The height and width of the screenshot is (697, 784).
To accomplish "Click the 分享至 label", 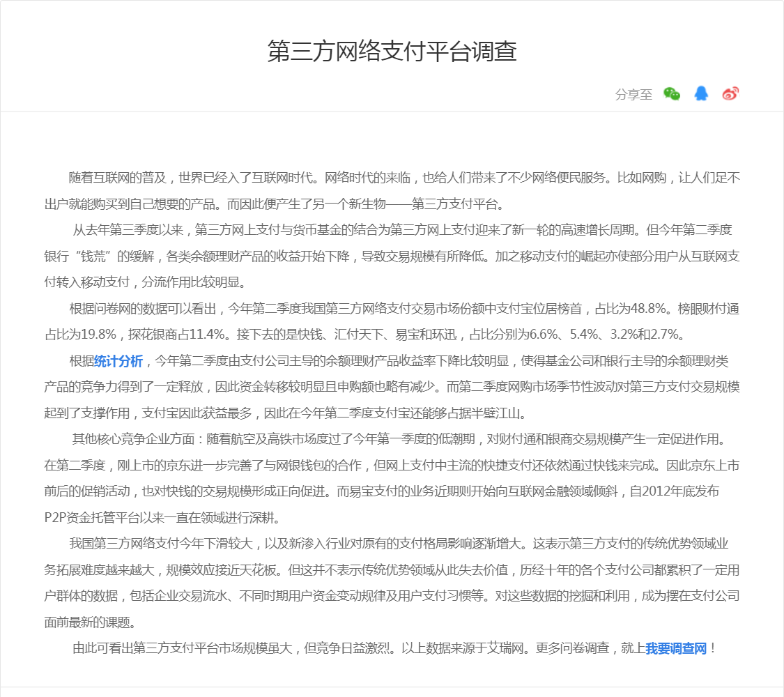I will pos(633,95).
